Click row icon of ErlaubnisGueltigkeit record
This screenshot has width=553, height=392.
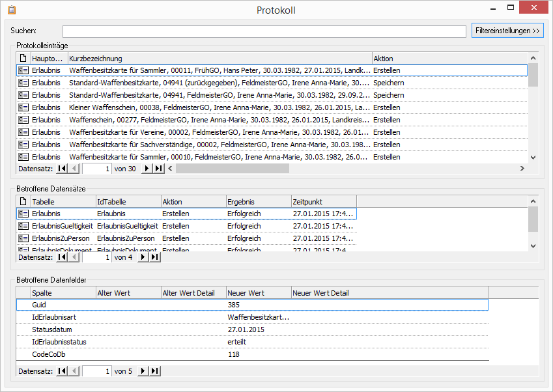coord(23,226)
